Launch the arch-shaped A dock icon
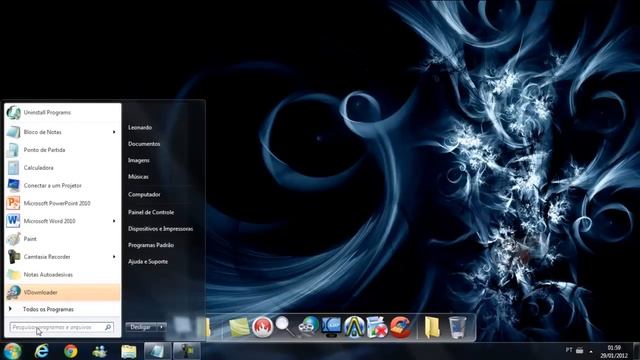 coord(353,327)
